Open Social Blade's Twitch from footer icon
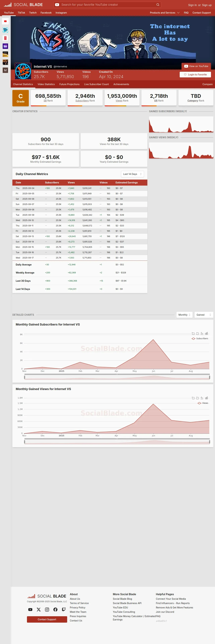Screen dimensions: 215x644 click(x=64, y=610)
